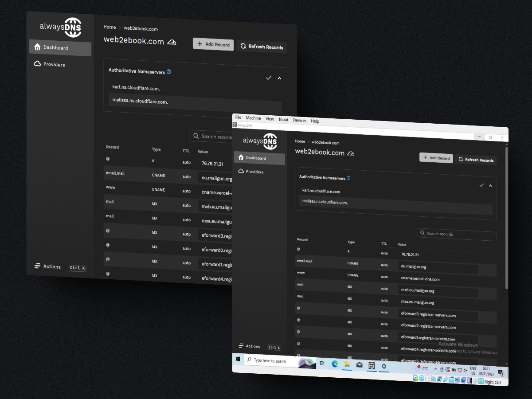Screen dimensions: 532x399
Task: Launch the Mail app from the taskbar
Action: pyautogui.click(x=359, y=366)
